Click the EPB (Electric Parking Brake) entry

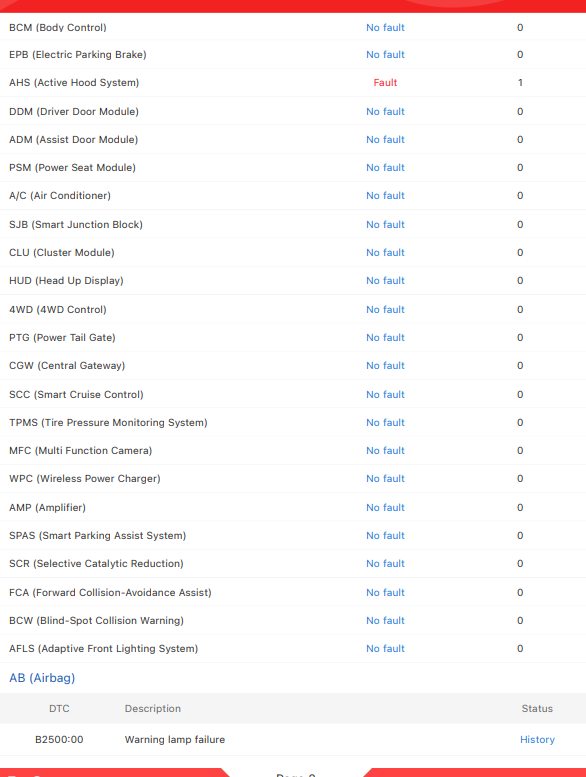pos(78,55)
